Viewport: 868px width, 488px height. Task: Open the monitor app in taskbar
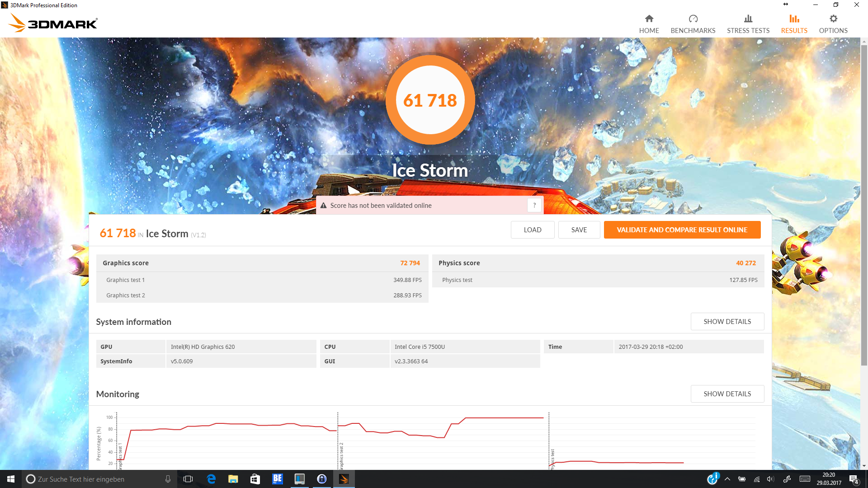point(299,479)
